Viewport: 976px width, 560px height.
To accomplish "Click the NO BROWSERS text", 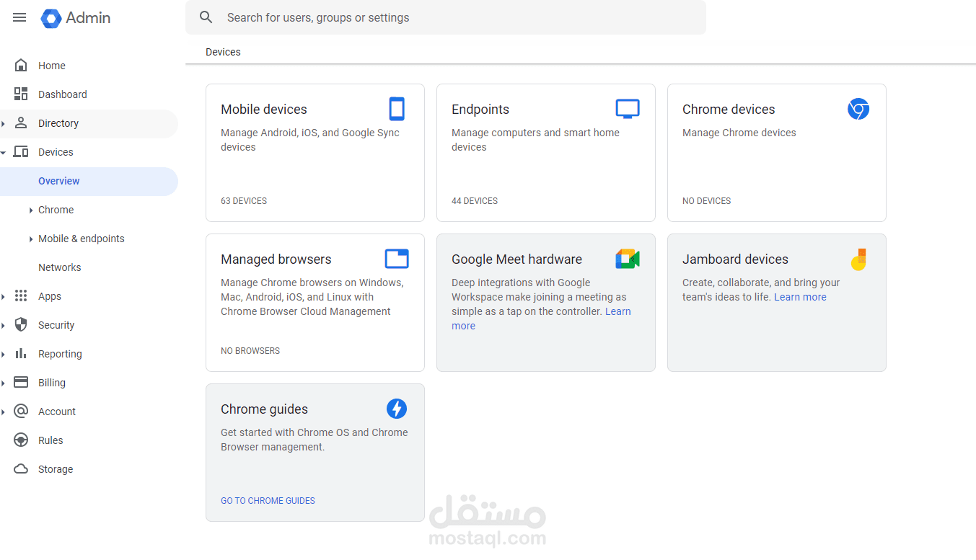I will pyautogui.click(x=250, y=351).
